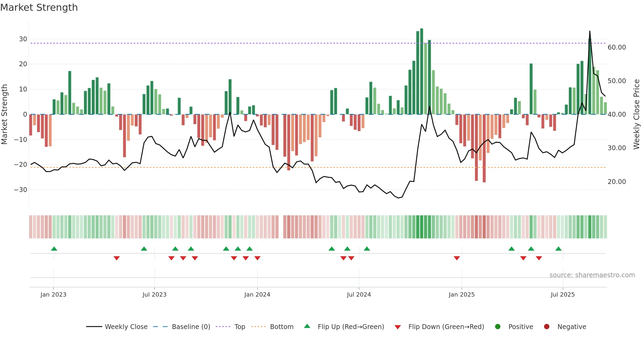Click the source: sharemaestro.com text
Screen dimensions: 644x362
point(592,275)
